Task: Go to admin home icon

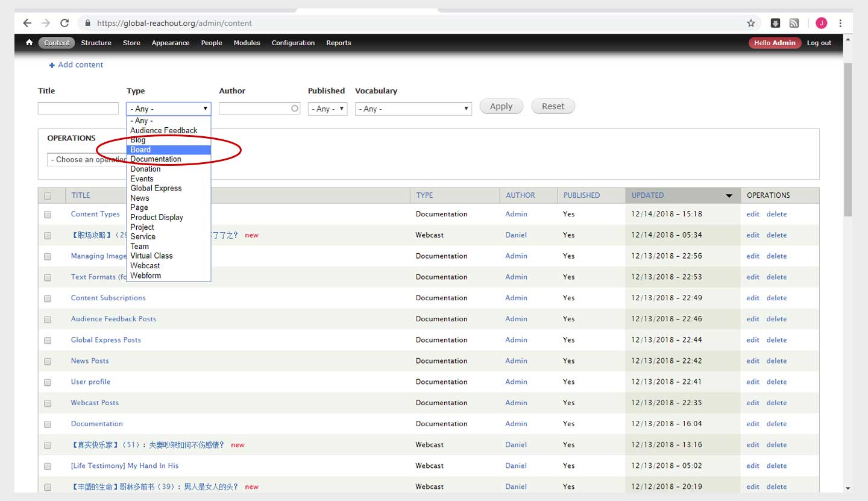Action: tap(29, 43)
